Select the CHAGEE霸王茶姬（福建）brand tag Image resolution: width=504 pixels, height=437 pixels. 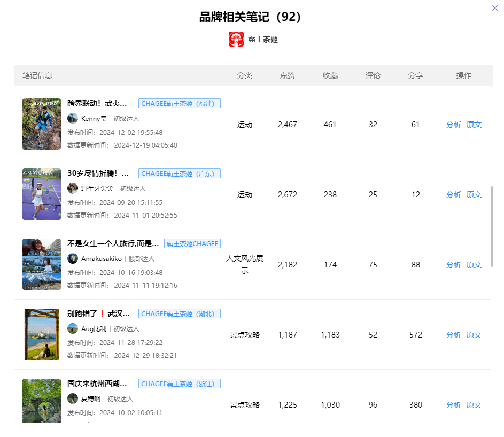coord(180,104)
